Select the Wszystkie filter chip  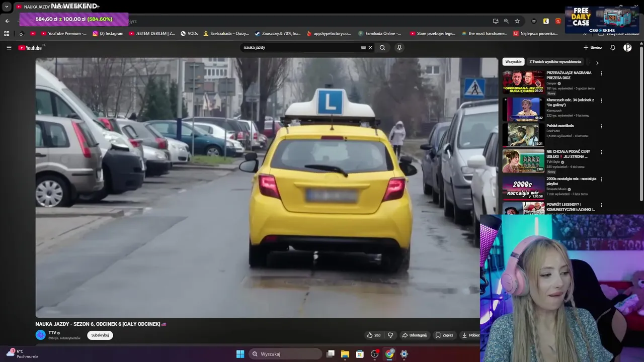click(x=513, y=62)
